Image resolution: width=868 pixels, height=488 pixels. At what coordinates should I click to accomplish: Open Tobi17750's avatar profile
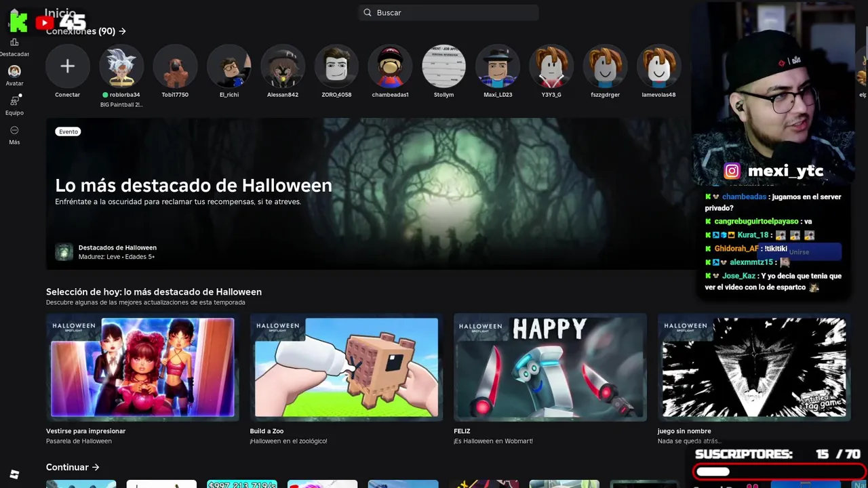(175, 66)
